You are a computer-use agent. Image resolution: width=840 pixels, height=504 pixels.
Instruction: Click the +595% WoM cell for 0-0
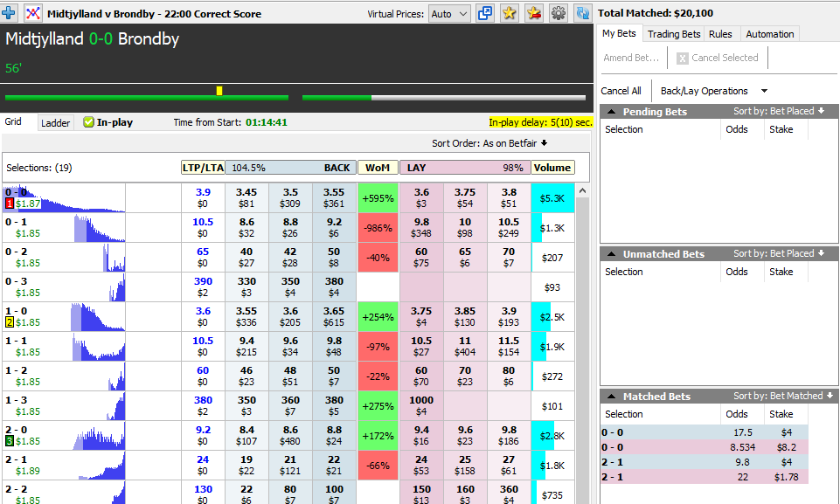coord(378,197)
